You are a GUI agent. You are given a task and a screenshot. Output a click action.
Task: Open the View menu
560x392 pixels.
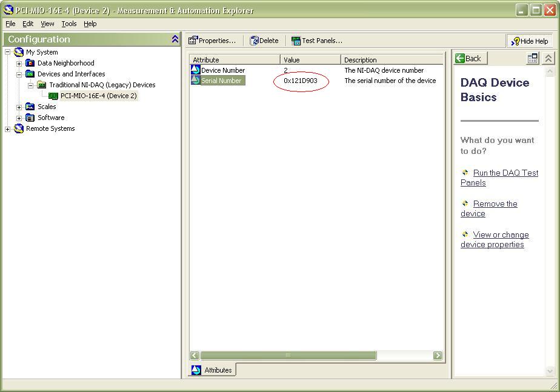click(47, 24)
